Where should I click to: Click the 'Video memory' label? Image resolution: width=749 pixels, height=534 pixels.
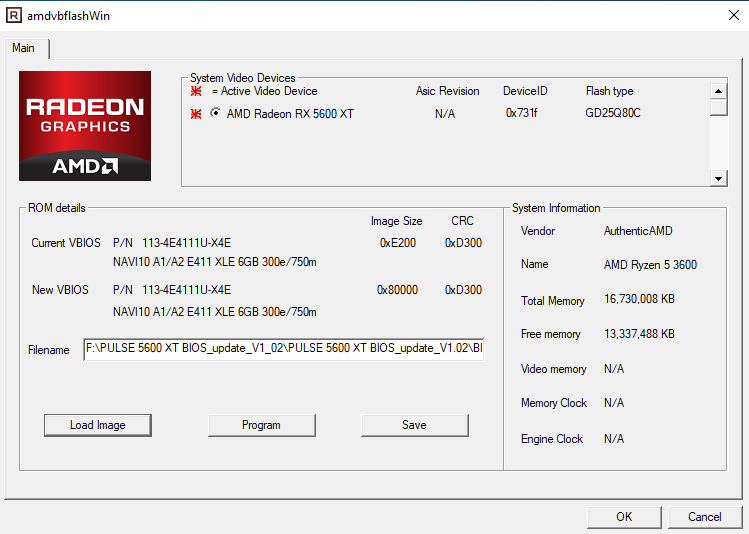point(554,369)
